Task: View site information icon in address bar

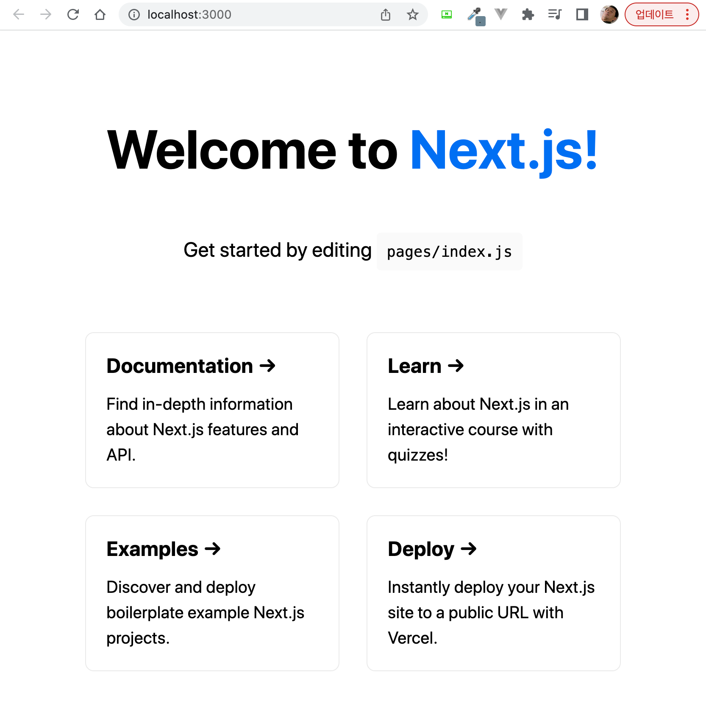Action: pos(134,15)
